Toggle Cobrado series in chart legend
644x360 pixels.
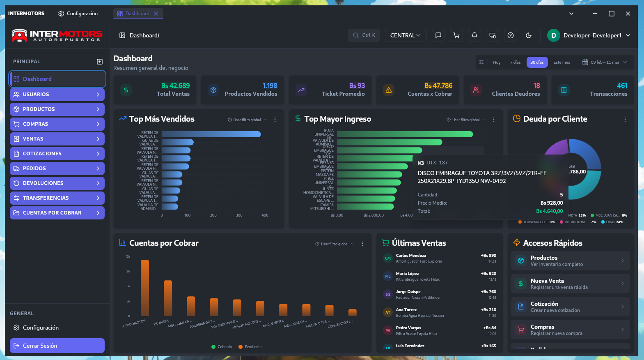222,347
